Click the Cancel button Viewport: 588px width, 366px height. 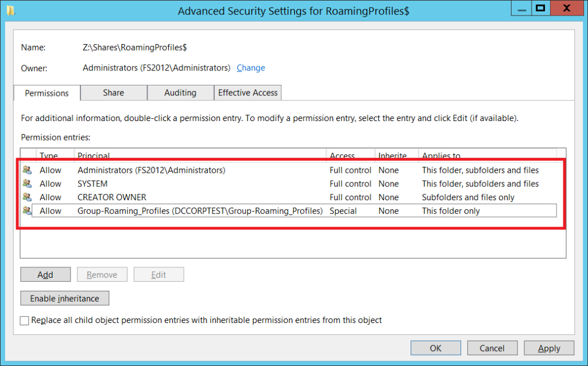point(492,348)
